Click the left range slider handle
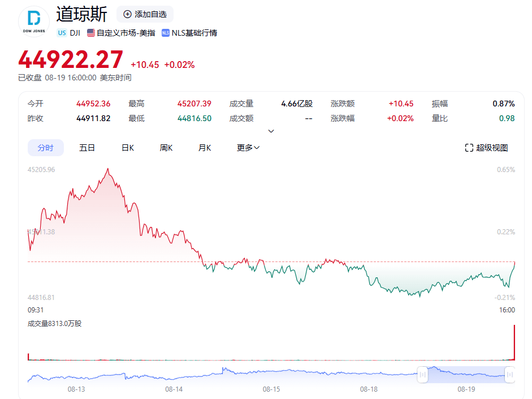 (422, 375)
